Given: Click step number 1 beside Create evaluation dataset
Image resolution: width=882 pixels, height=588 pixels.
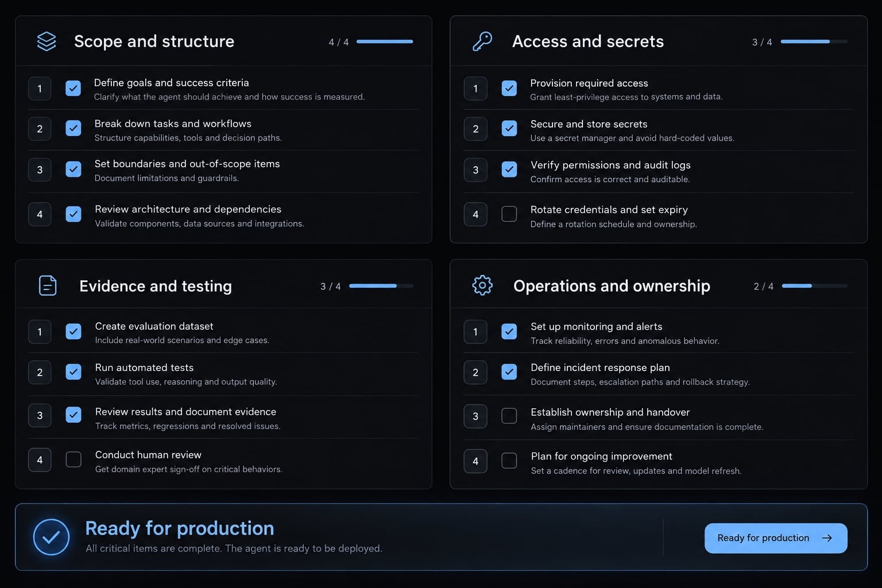Looking at the screenshot, I should [40, 331].
